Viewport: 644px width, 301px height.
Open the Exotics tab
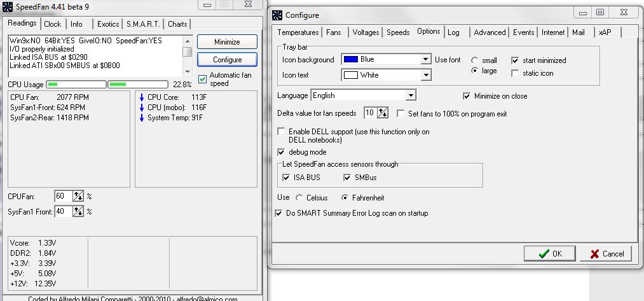[108, 24]
